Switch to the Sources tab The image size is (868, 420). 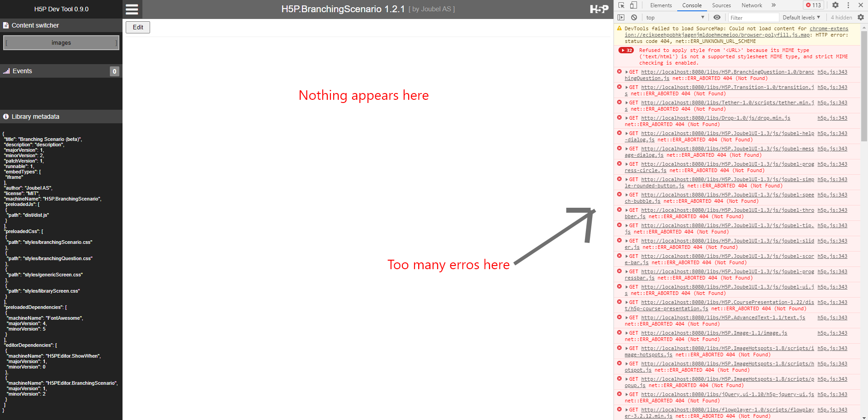(x=721, y=5)
